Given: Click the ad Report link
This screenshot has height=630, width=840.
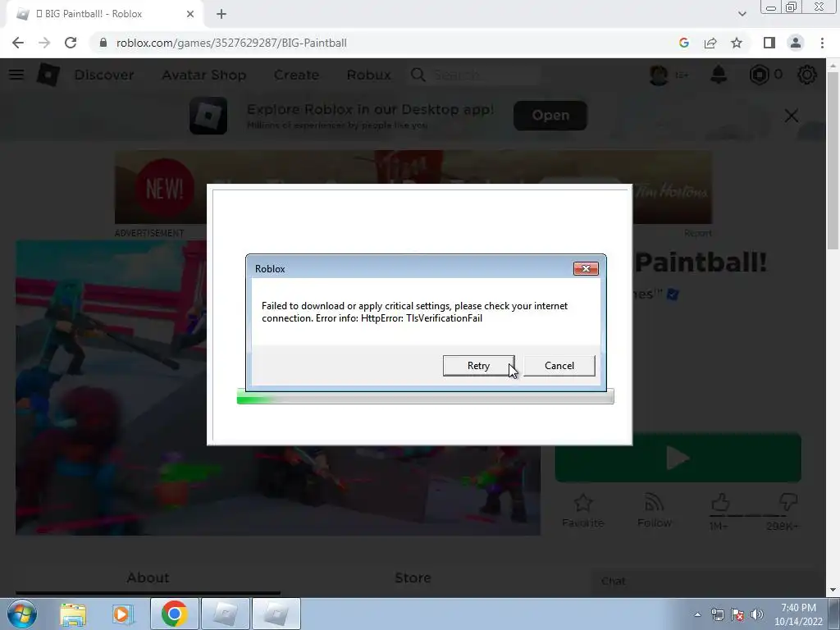Looking at the screenshot, I should [x=697, y=233].
